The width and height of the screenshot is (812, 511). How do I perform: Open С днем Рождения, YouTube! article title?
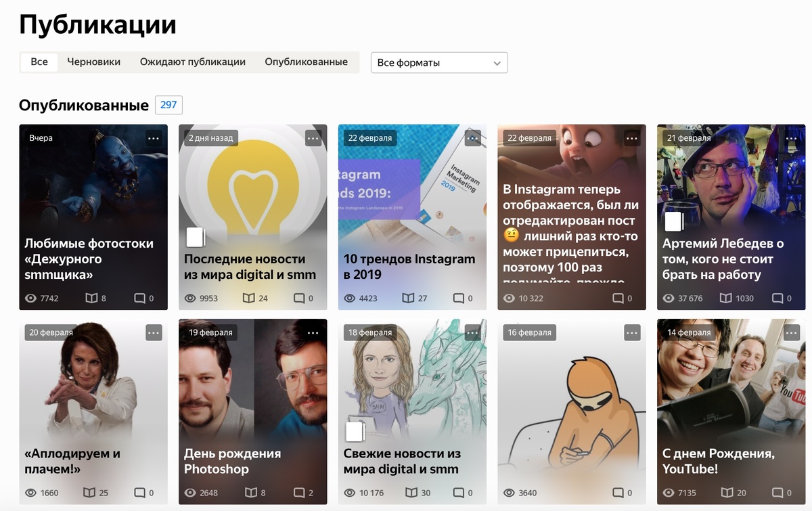pyautogui.click(x=719, y=462)
